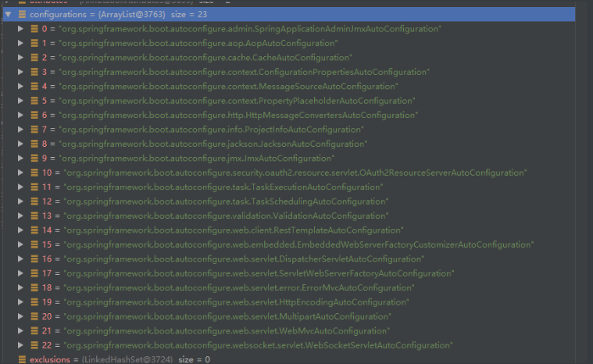The image size is (593, 364).
Task: Select the ConfigurationPropertiesAutoConfiguration string value
Action: click(245, 72)
